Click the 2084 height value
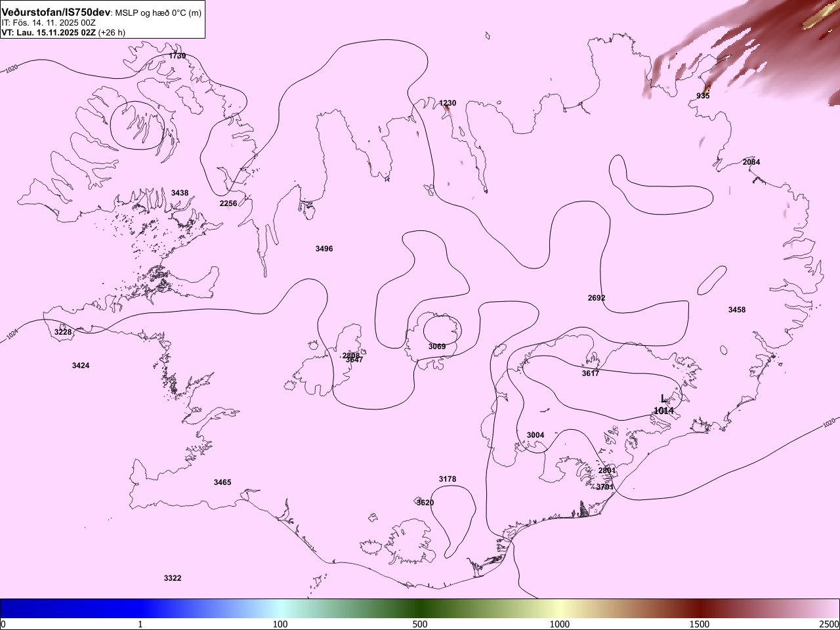 pos(751,163)
